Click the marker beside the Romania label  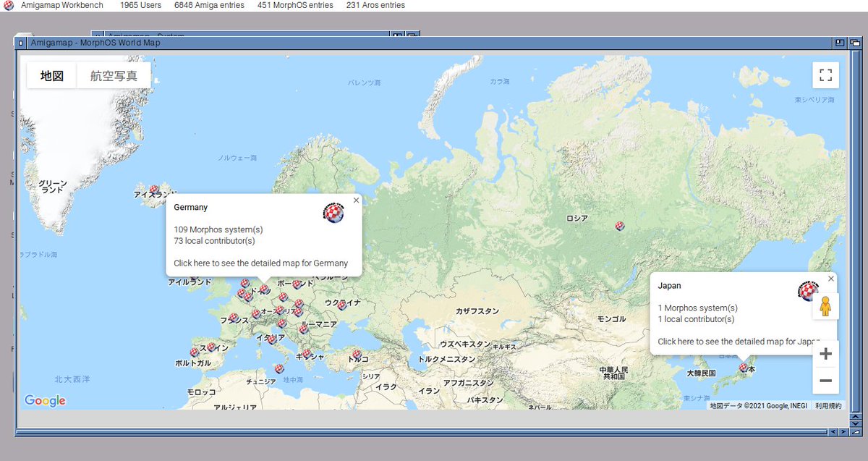pos(303,329)
